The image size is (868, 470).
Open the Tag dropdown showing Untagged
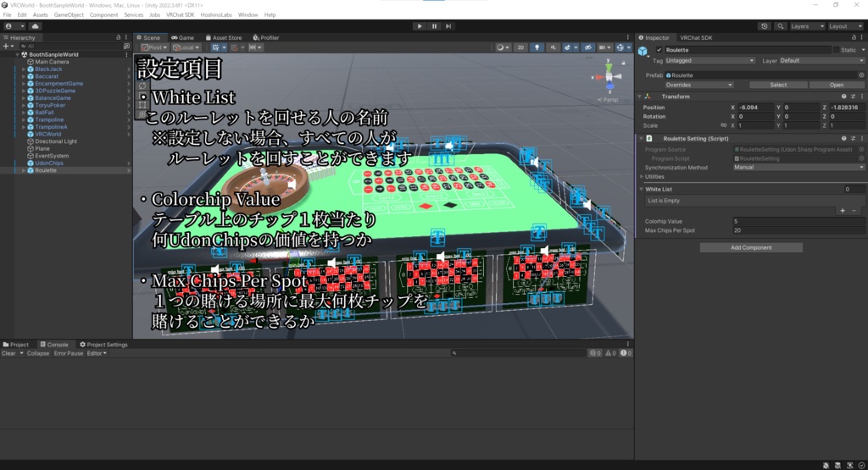tap(709, 61)
